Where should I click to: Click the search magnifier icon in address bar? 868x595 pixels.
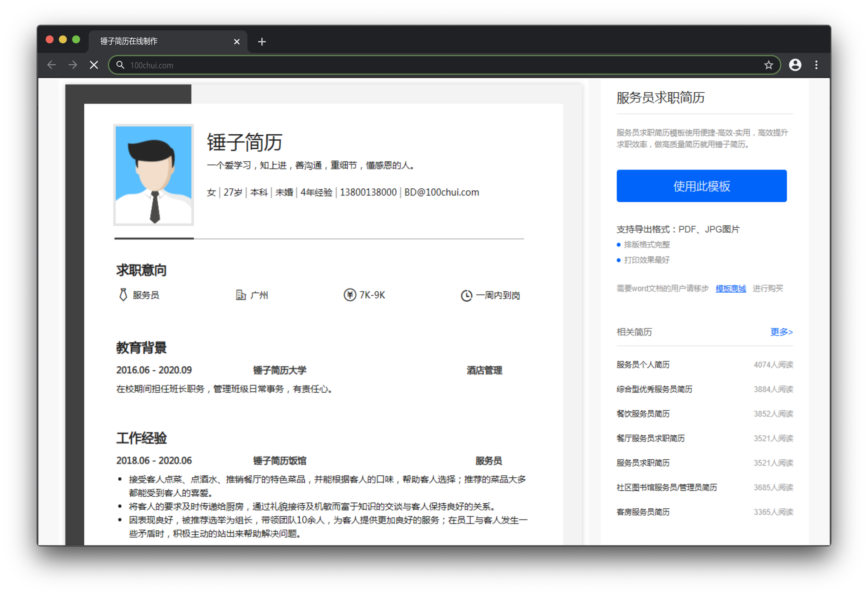120,65
